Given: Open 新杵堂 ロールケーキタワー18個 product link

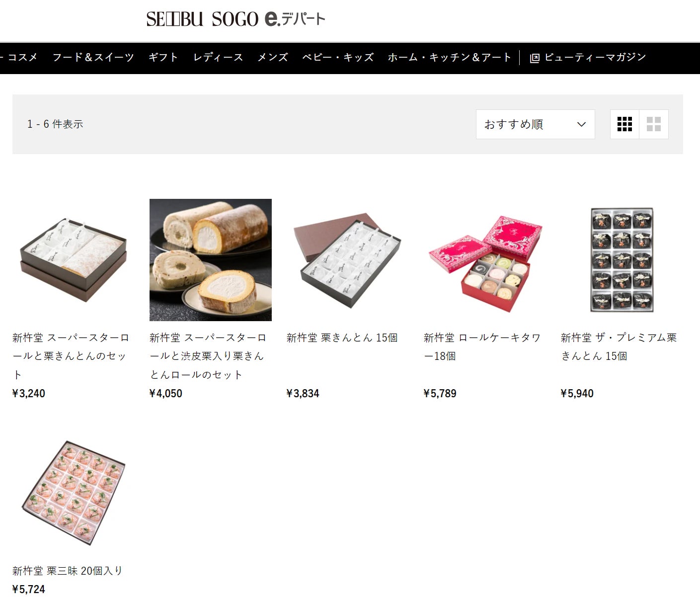Looking at the screenshot, I should [x=482, y=347].
